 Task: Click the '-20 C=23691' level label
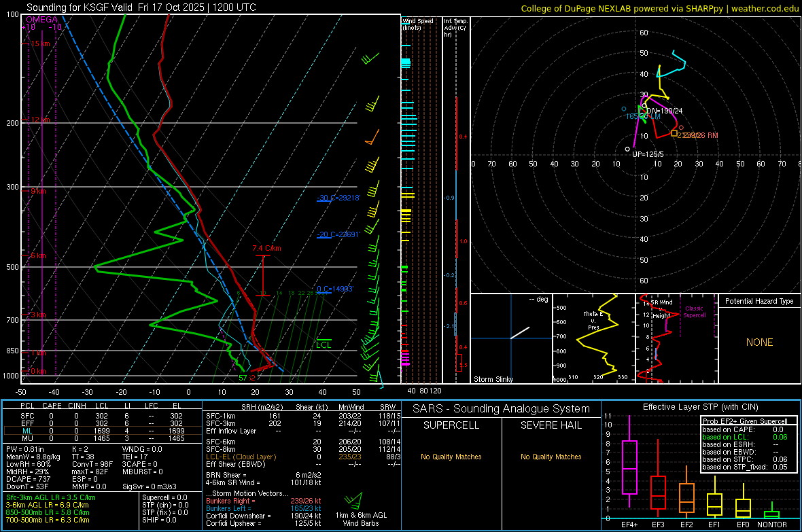click(x=338, y=234)
